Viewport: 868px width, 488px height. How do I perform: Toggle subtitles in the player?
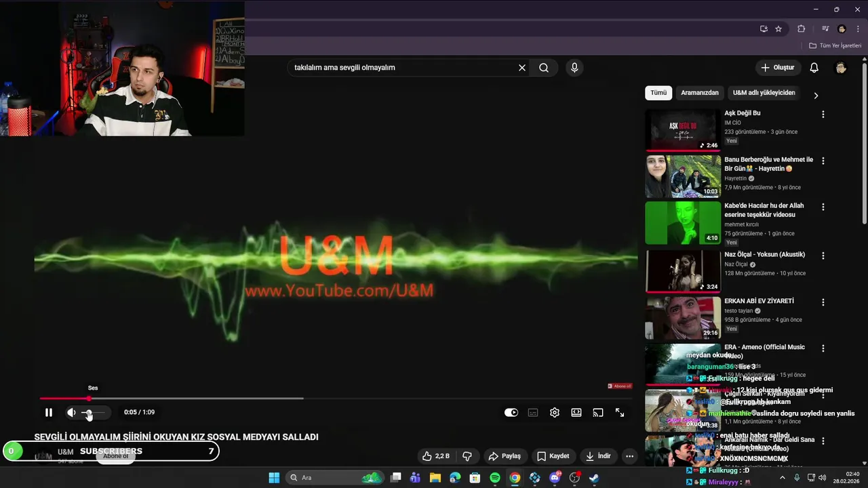[x=533, y=412]
